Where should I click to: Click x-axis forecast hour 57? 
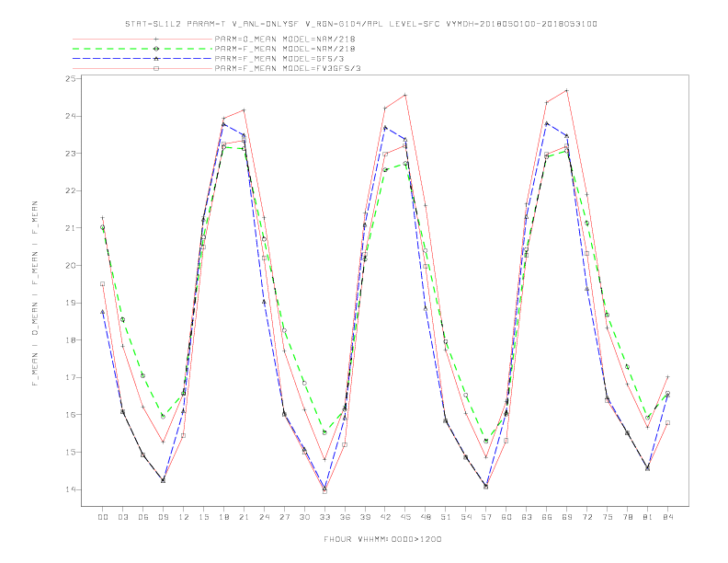pyautogui.click(x=486, y=517)
